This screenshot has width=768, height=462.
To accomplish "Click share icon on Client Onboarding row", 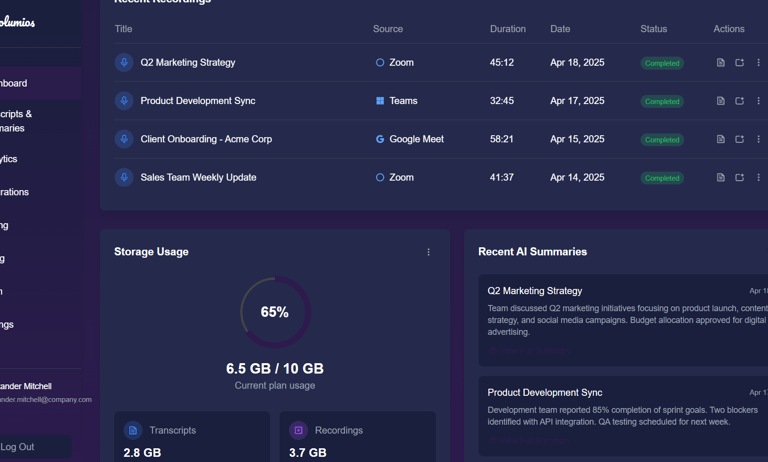I will tap(740, 139).
